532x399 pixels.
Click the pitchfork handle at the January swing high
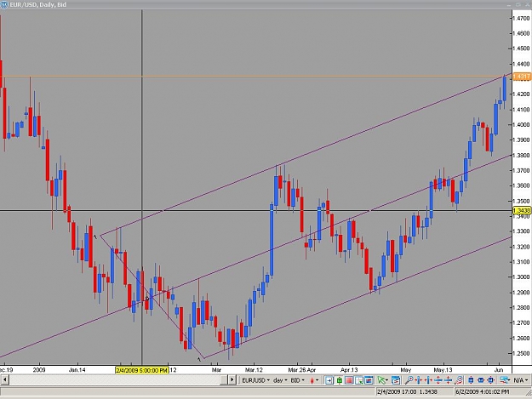click(100, 236)
